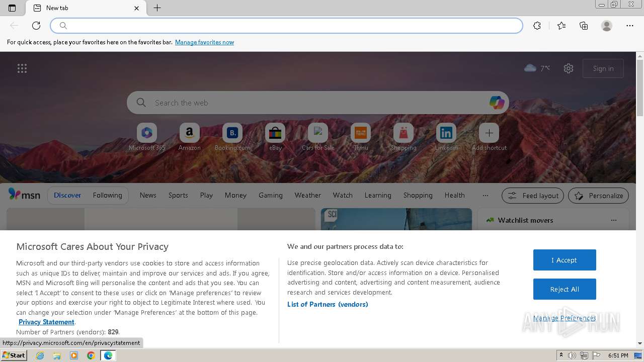Show hidden system tray icons
644x362 pixels.
click(x=561, y=355)
